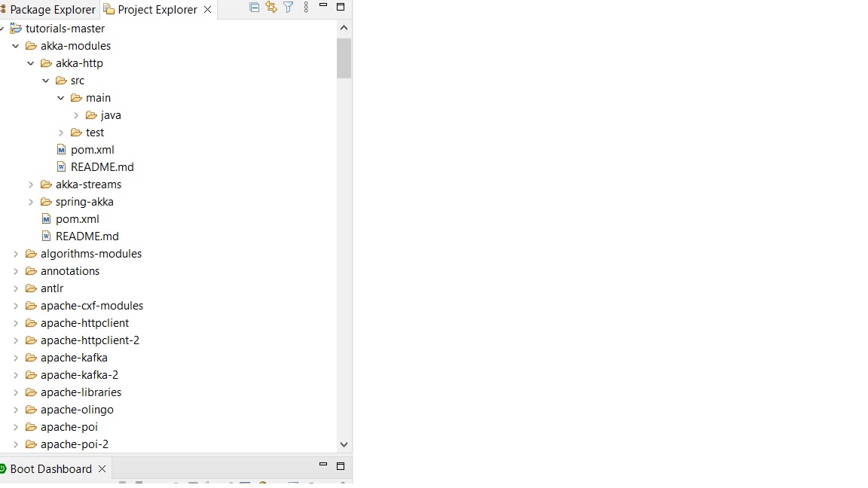
Task: Open the View Menu three-dots icon
Action: [306, 8]
